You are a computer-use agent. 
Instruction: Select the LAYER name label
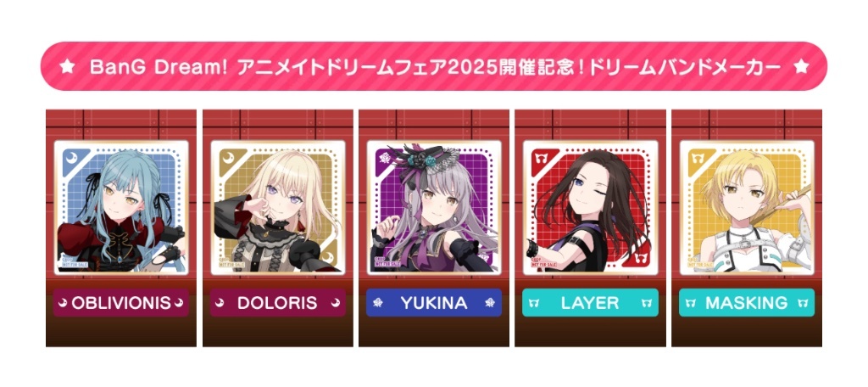point(590,303)
